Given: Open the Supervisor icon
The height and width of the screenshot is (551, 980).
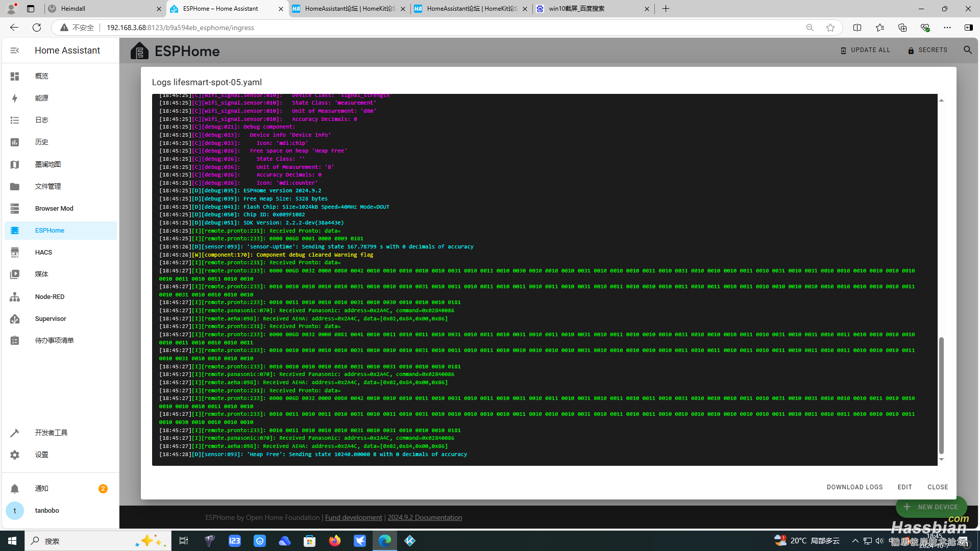Looking at the screenshot, I should (x=15, y=318).
